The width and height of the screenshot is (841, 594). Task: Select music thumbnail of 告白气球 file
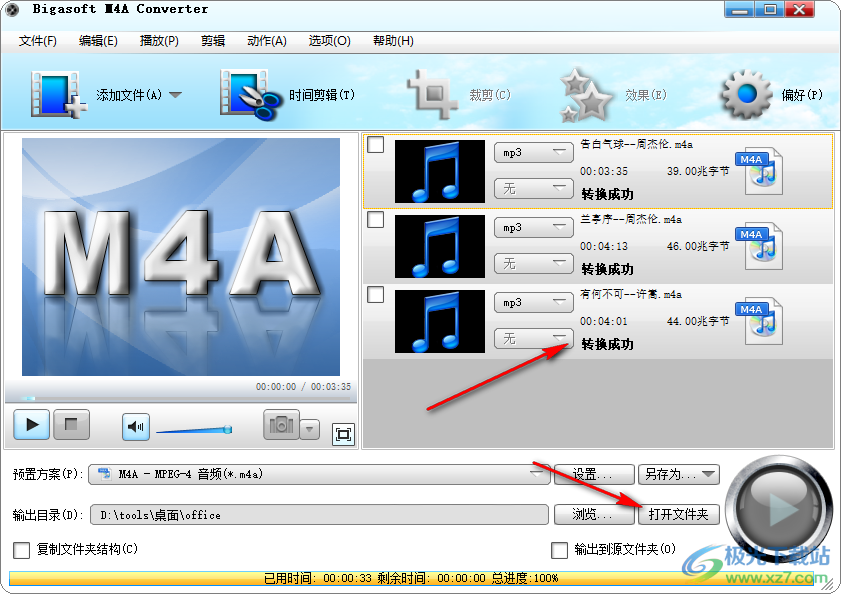440,171
